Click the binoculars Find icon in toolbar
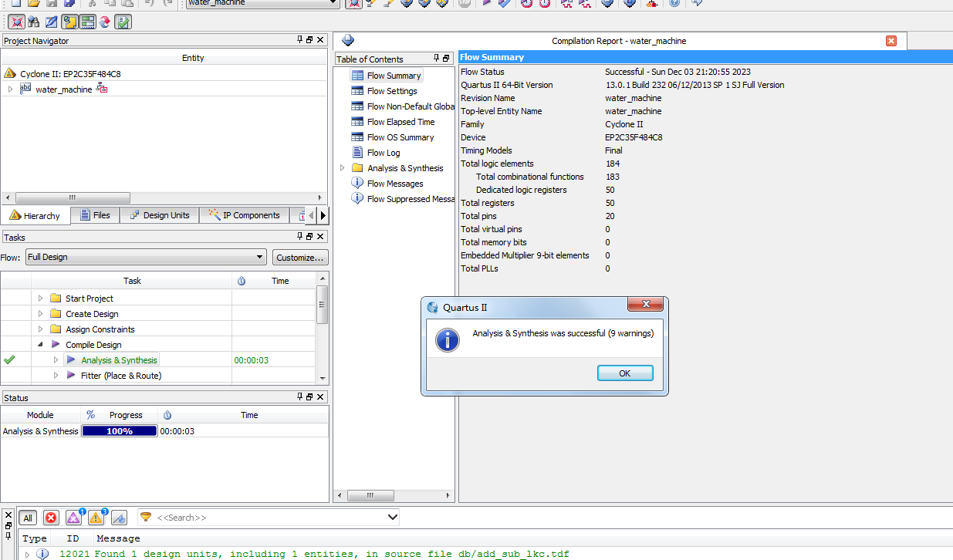The image size is (953, 560). click(33, 22)
